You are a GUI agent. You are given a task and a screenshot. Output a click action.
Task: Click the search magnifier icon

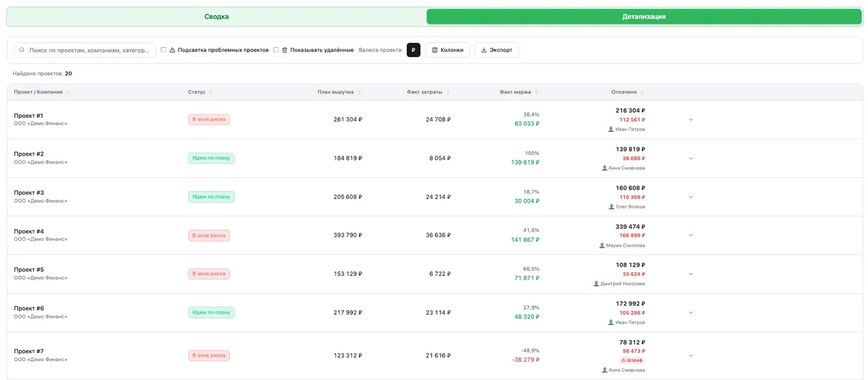22,50
